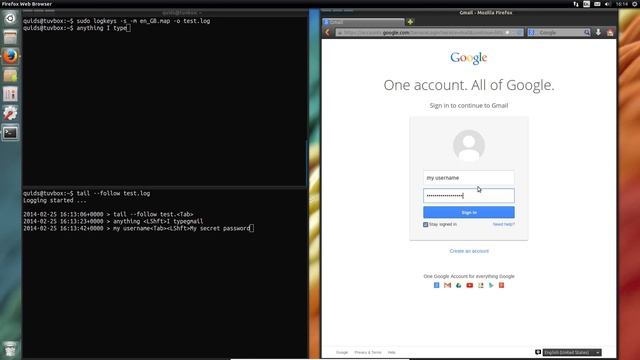Image resolution: width=640 pixels, height=360 pixels.
Task: Open the mixer-style settings launcher icon
Action: tap(10, 95)
